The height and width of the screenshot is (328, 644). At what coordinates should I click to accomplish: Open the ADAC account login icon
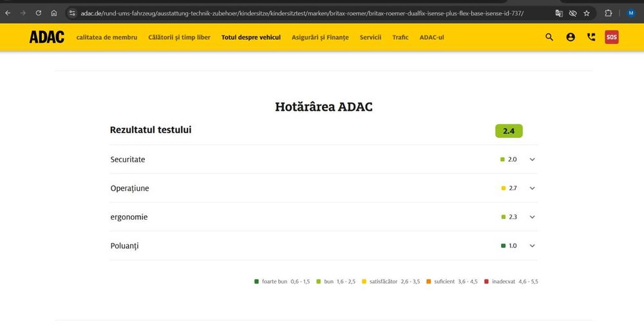(x=571, y=37)
